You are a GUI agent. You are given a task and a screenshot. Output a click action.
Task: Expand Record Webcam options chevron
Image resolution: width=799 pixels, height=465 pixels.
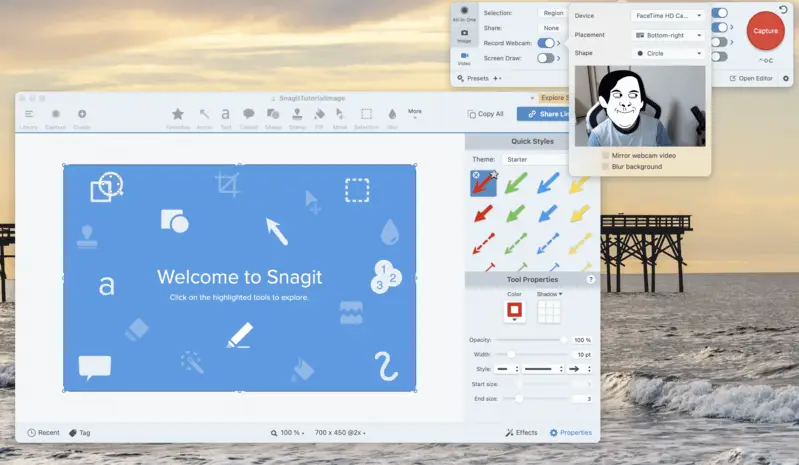[x=559, y=43]
